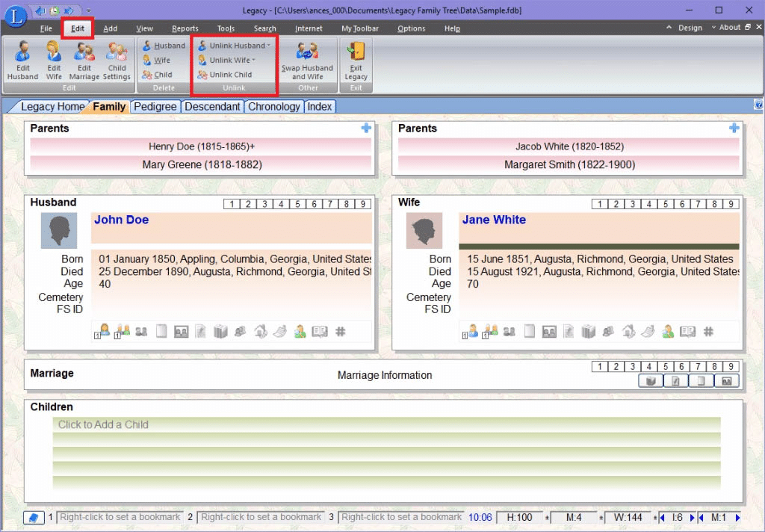
Task: Click the About link at top right
Action: click(729, 28)
